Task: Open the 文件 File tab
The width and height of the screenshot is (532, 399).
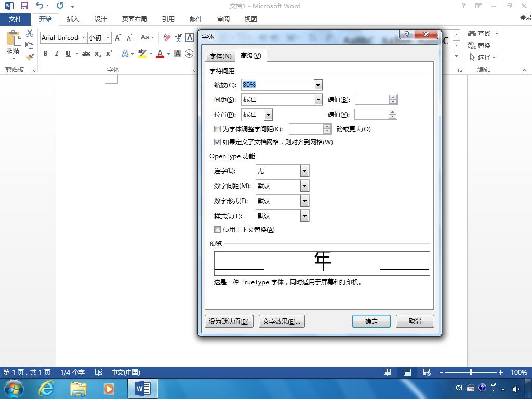Action: pos(15,19)
